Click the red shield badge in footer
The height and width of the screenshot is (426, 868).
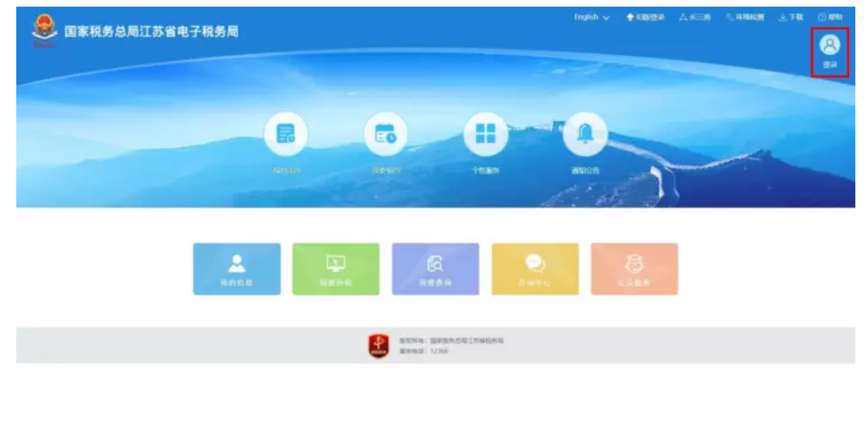379,346
